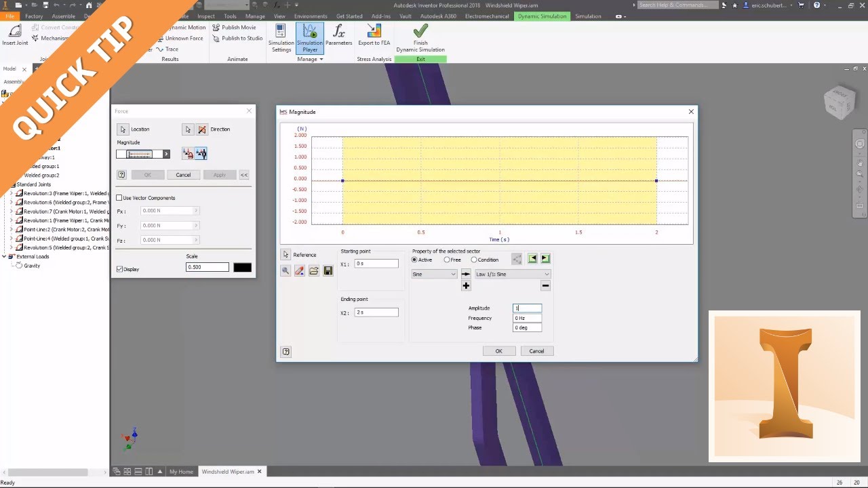Click the next sector green arrow
Viewport: 868px width, 488px height.
(x=545, y=259)
